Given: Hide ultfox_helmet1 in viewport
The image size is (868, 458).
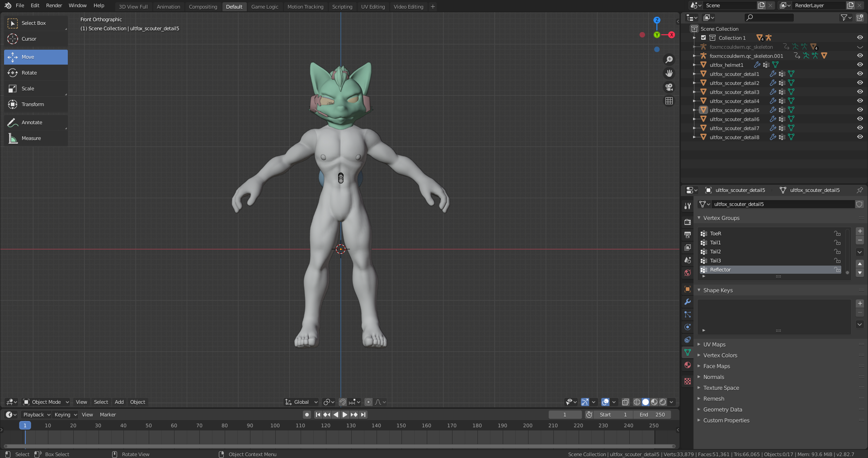Looking at the screenshot, I should 860,65.
